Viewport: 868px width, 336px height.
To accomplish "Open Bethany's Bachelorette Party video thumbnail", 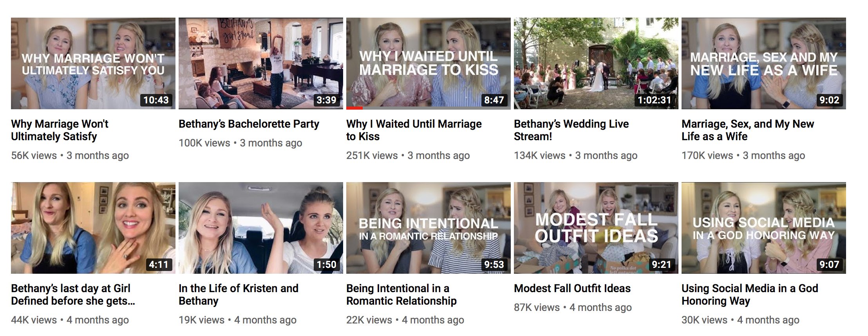I will [x=261, y=63].
